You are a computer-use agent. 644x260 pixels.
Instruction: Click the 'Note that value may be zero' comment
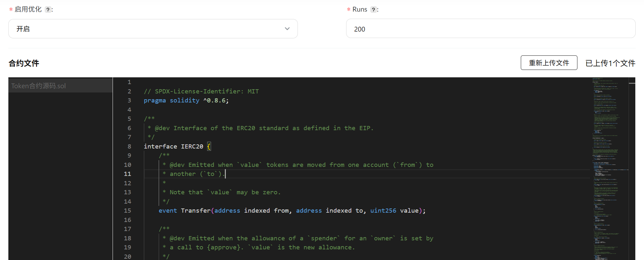click(225, 192)
